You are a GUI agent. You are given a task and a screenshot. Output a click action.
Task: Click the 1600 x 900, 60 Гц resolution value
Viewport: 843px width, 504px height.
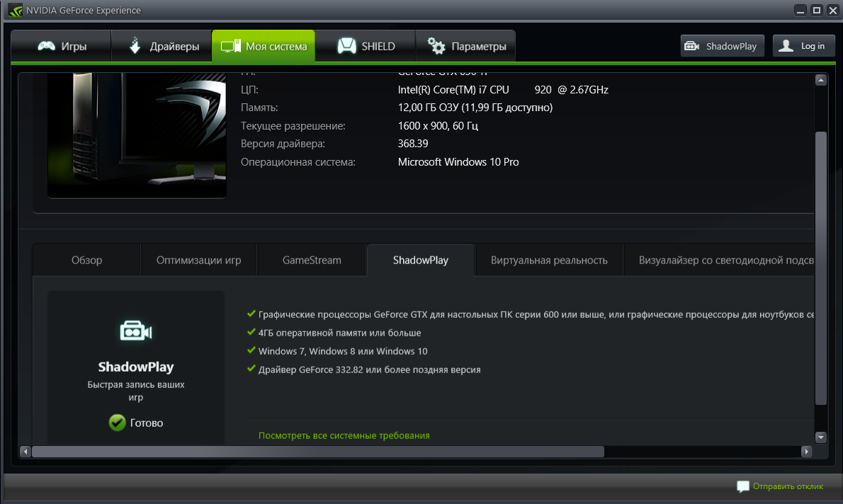click(x=438, y=126)
